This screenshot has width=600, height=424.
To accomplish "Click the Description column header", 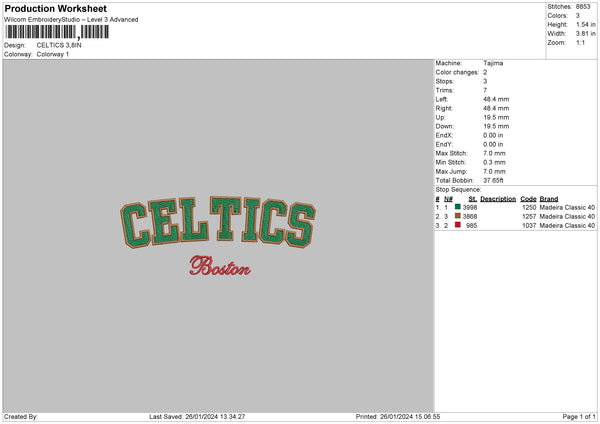I will [x=498, y=199].
